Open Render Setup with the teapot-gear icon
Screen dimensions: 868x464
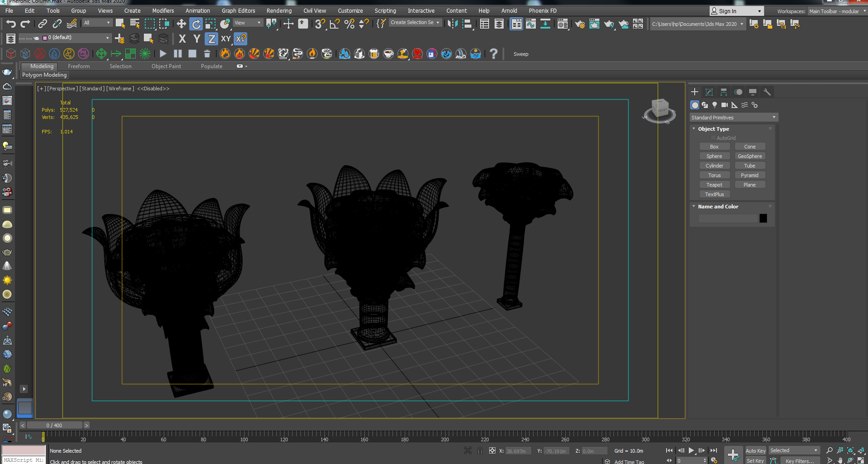coord(579,24)
